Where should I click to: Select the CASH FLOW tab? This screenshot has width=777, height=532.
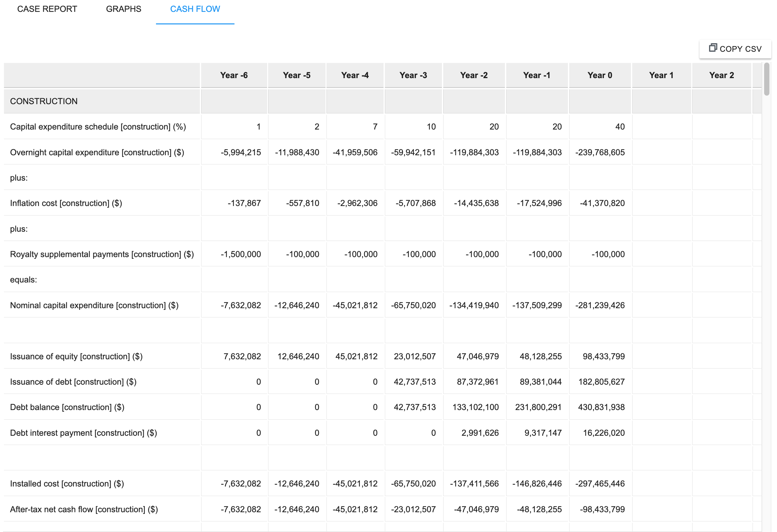point(195,9)
